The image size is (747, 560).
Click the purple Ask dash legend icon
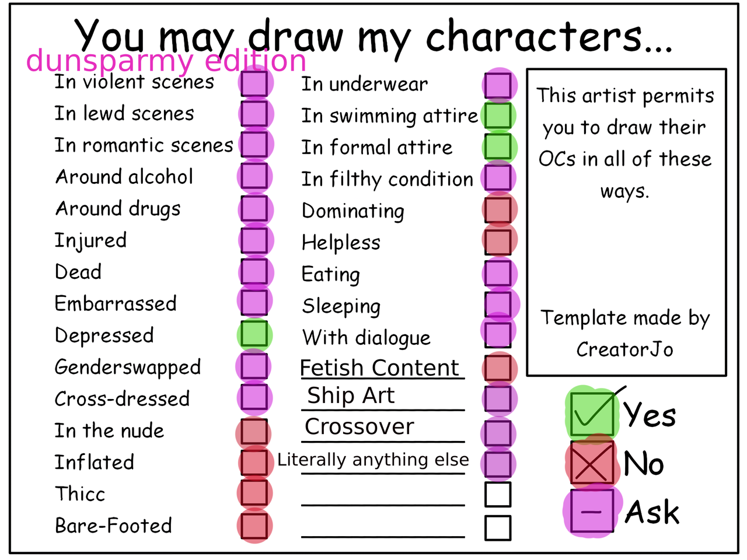(x=592, y=512)
